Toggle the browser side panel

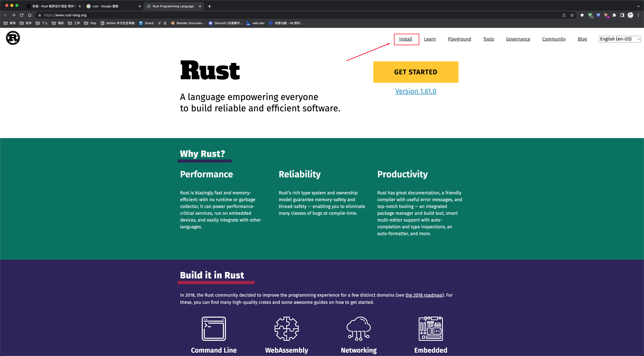pyautogui.click(x=622, y=15)
